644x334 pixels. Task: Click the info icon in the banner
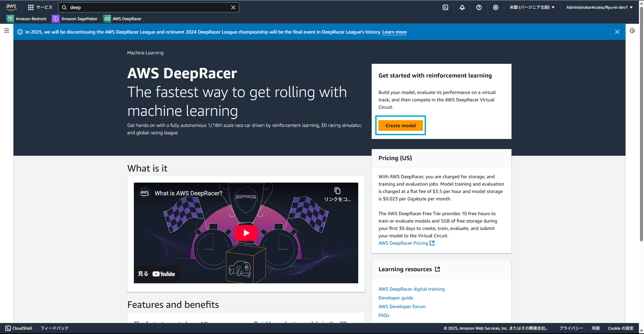(20, 32)
